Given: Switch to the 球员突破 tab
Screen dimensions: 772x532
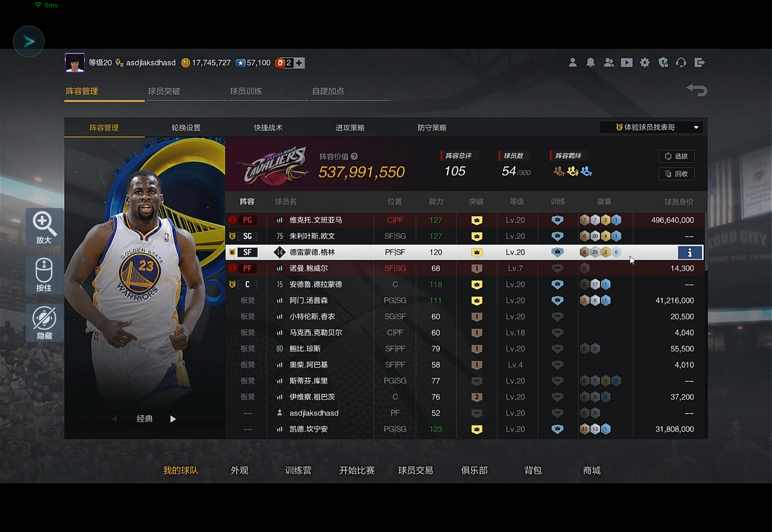Looking at the screenshot, I should 164,91.
